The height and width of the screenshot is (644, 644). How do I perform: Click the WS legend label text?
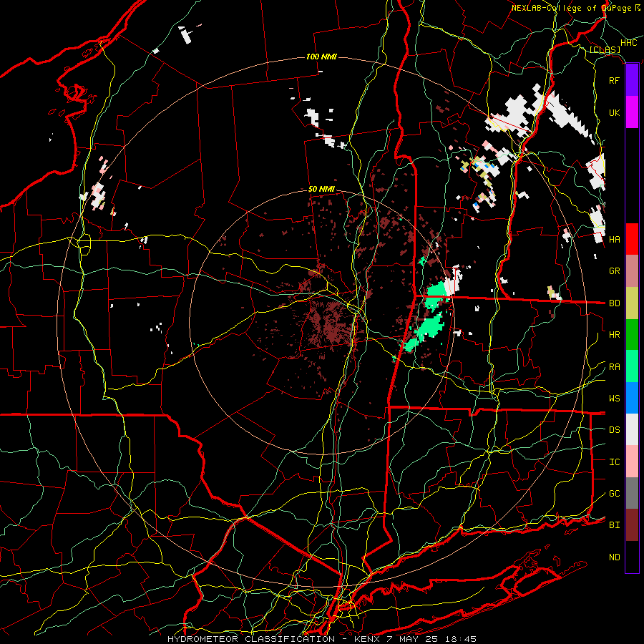pyautogui.click(x=615, y=399)
